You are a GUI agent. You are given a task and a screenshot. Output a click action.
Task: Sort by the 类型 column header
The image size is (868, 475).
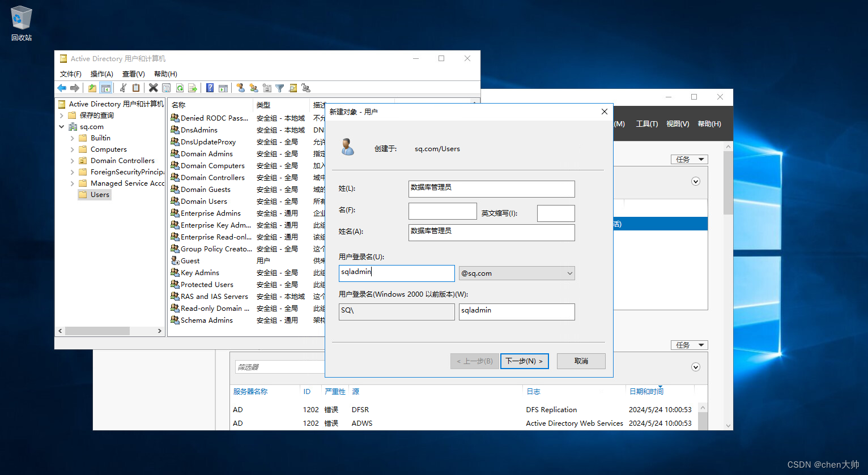click(x=282, y=105)
